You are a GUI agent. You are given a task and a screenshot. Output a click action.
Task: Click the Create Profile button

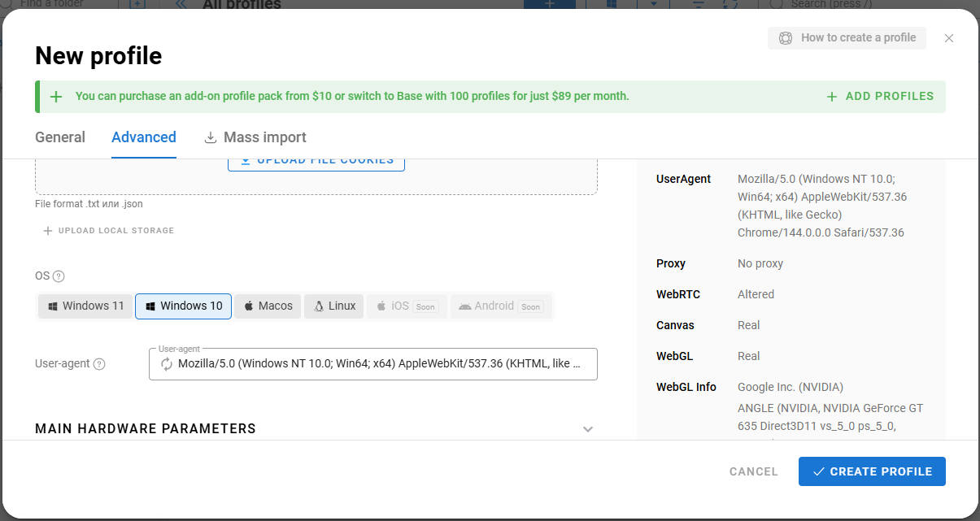(872, 471)
